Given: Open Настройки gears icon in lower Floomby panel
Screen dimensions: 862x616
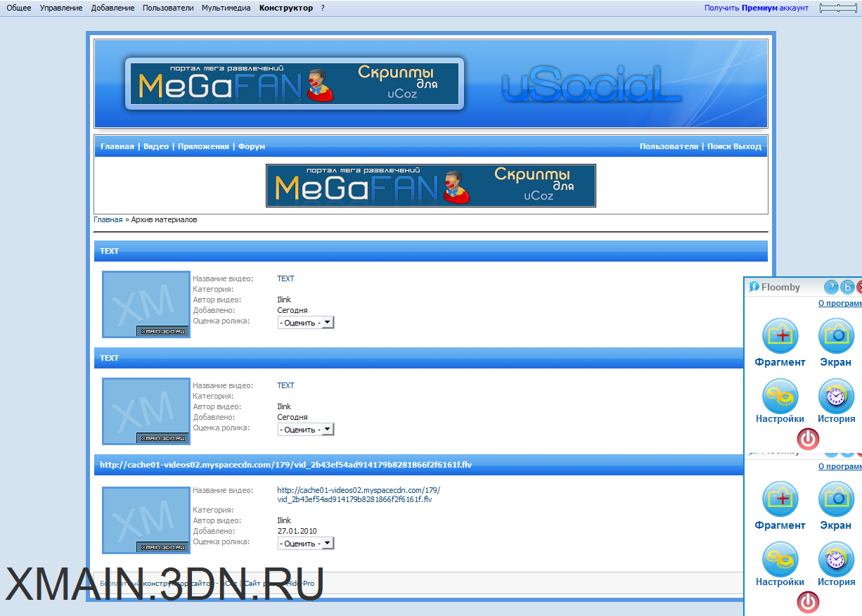Looking at the screenshot, I should (780, 559).
